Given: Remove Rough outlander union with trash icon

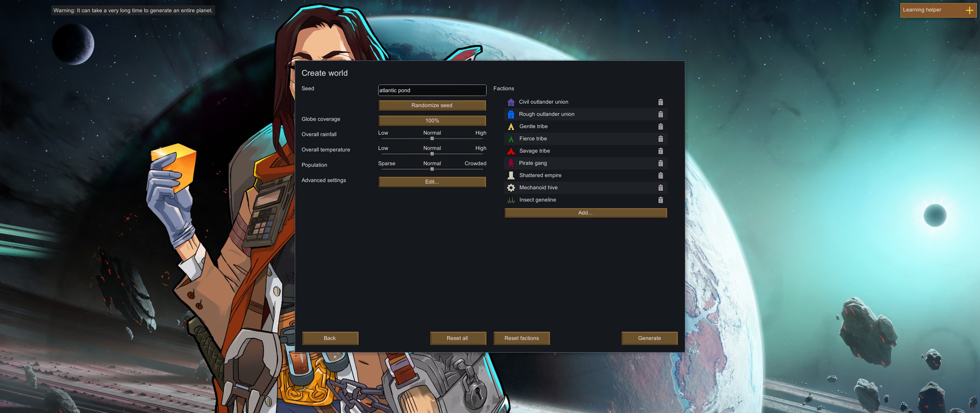Looking at the screenshot, I should pos(660,114).
